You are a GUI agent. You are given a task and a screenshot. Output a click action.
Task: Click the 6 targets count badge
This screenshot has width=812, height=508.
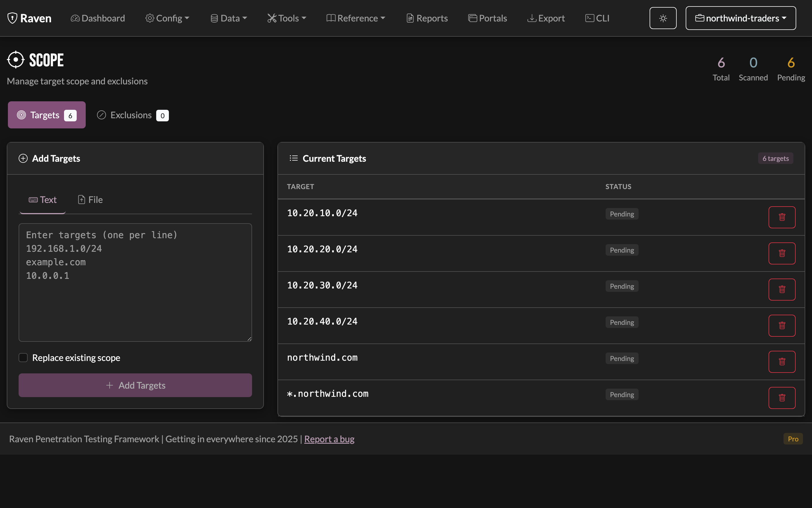coord(775,158)
